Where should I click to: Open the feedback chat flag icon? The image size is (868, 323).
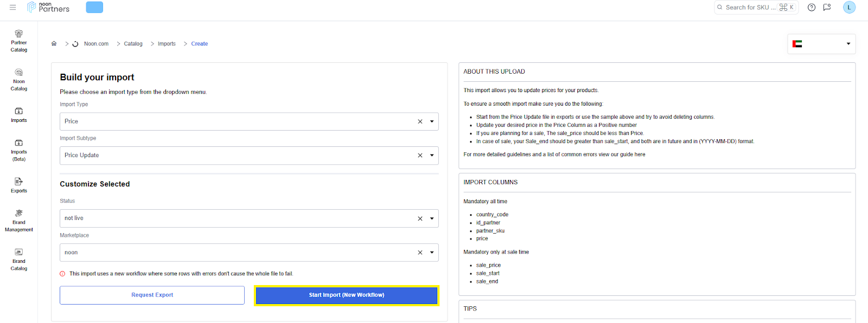coord(827,7)
